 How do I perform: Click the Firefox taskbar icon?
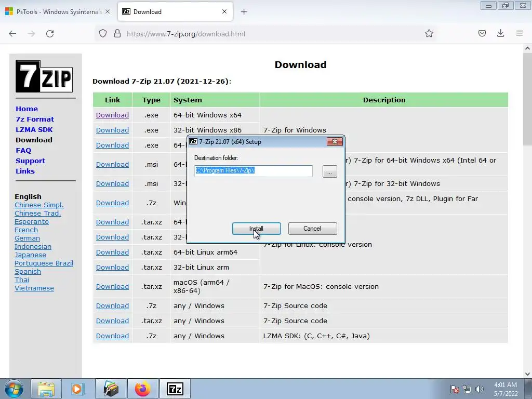click(x=143, y=389)
